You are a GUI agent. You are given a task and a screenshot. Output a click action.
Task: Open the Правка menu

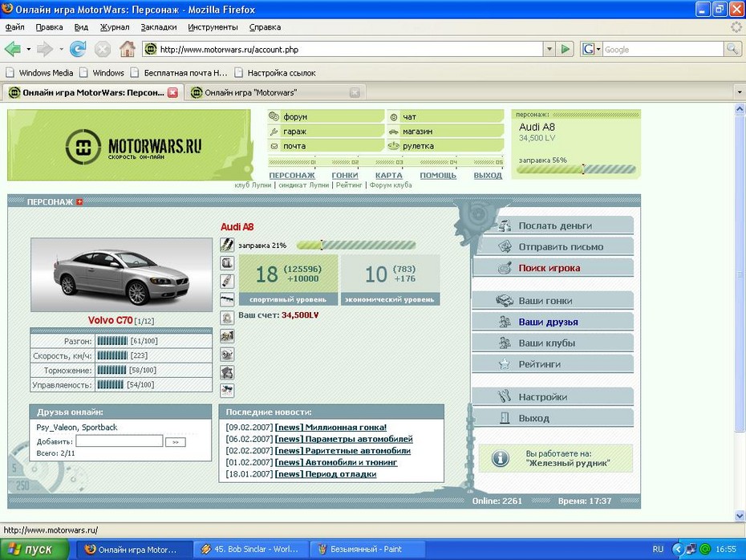49,27
